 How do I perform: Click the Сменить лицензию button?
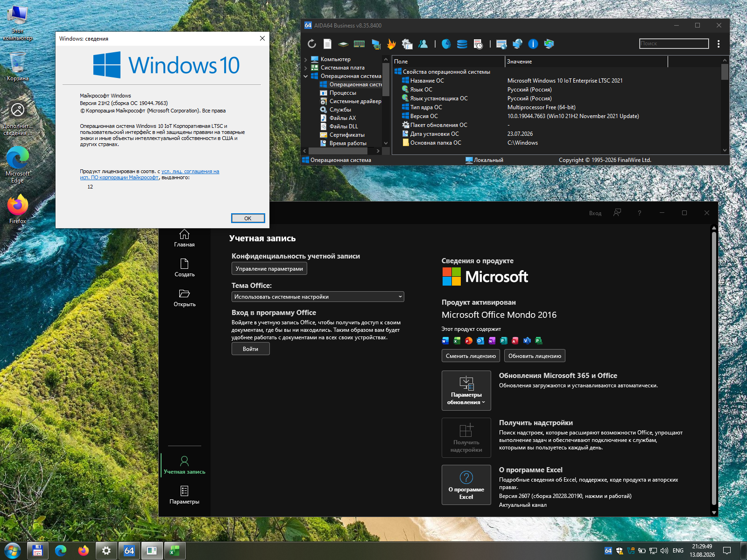pos(471,356)
